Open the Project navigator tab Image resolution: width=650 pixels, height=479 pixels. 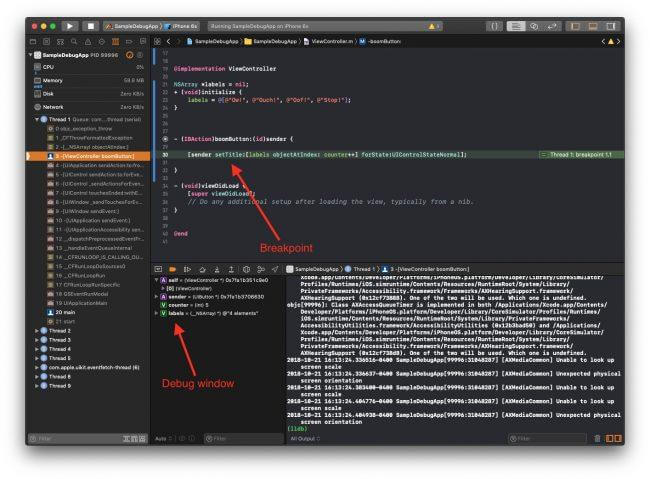[33, 41]
